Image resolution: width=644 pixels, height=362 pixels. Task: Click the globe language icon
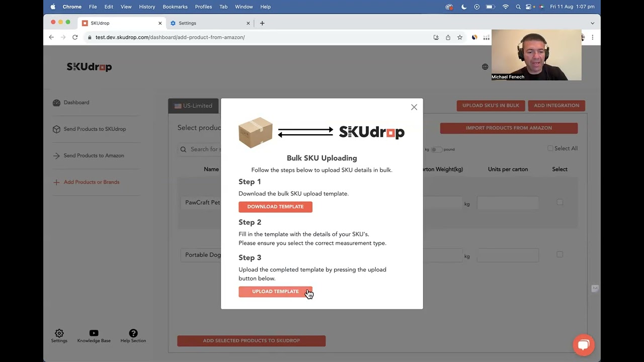click(x=485, y=67)
